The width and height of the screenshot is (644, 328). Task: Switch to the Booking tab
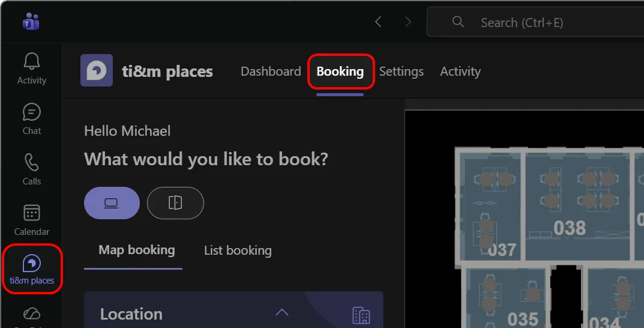[340, 71]
